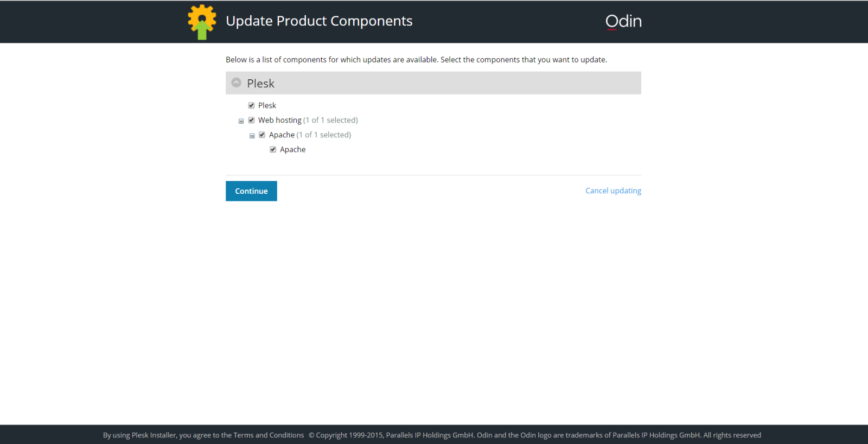868x444 pixels.
Task: Click the gear update icon in header
Action: [202, 22]
